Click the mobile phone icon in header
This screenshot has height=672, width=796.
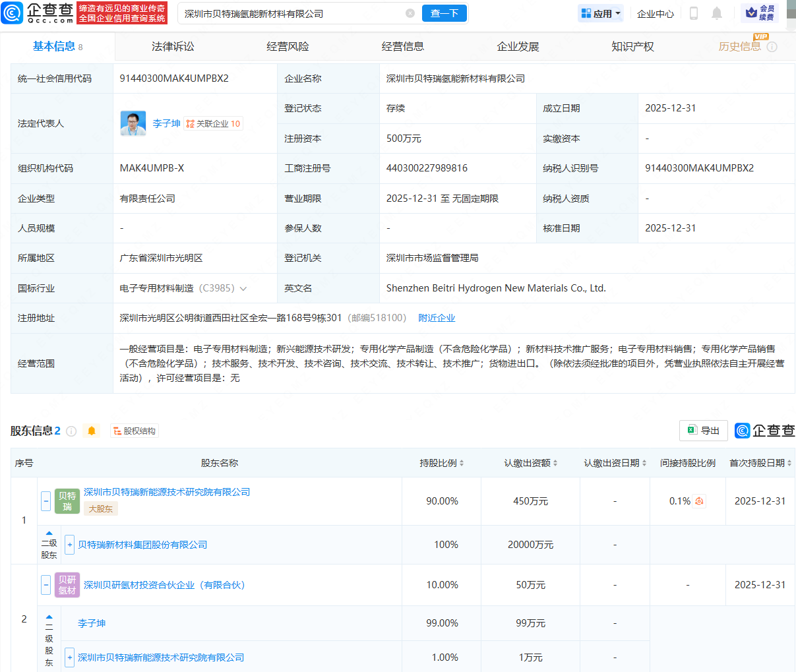(694, 13)
